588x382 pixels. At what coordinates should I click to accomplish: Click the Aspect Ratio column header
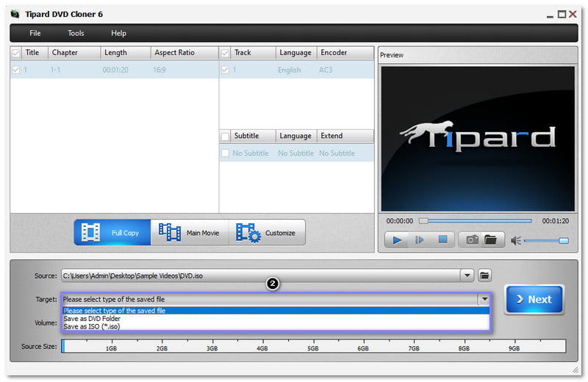[184, 53]
